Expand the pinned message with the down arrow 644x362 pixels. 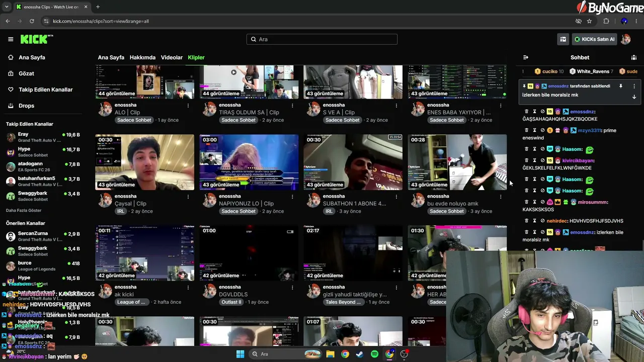634,97
